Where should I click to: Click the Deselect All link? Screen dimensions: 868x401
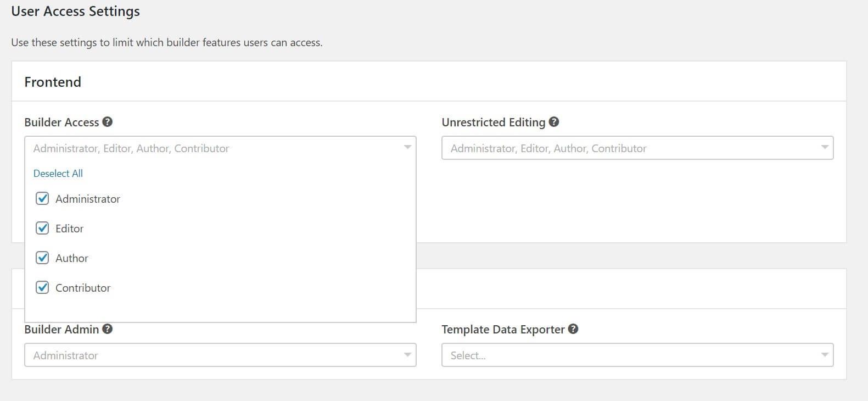pyautogui.click(x=58, y=174)
